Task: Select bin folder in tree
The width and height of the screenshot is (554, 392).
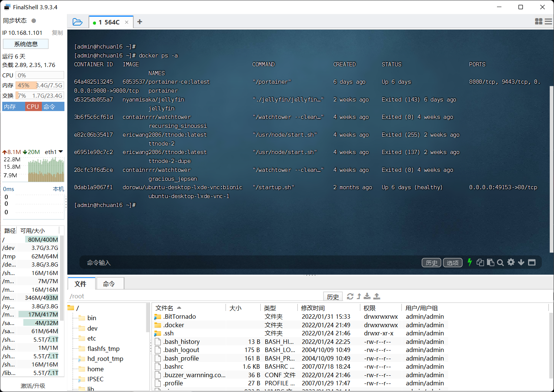Action: (87, 318)
